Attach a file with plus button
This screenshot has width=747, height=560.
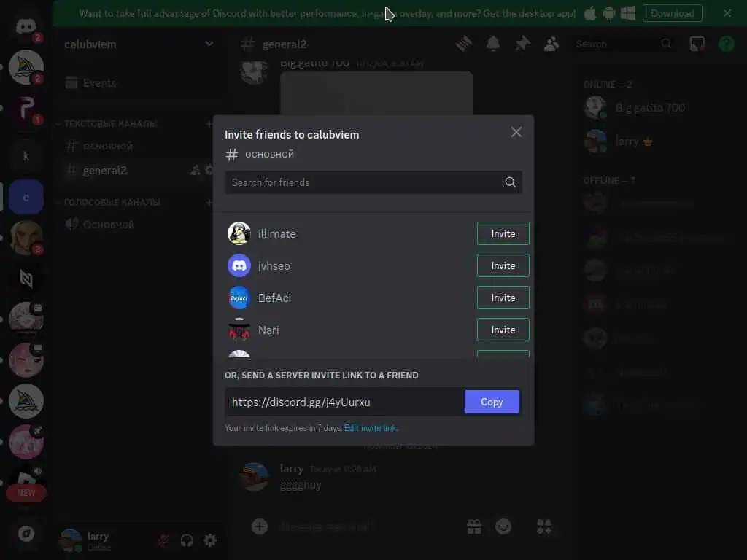tap(260, 526)
